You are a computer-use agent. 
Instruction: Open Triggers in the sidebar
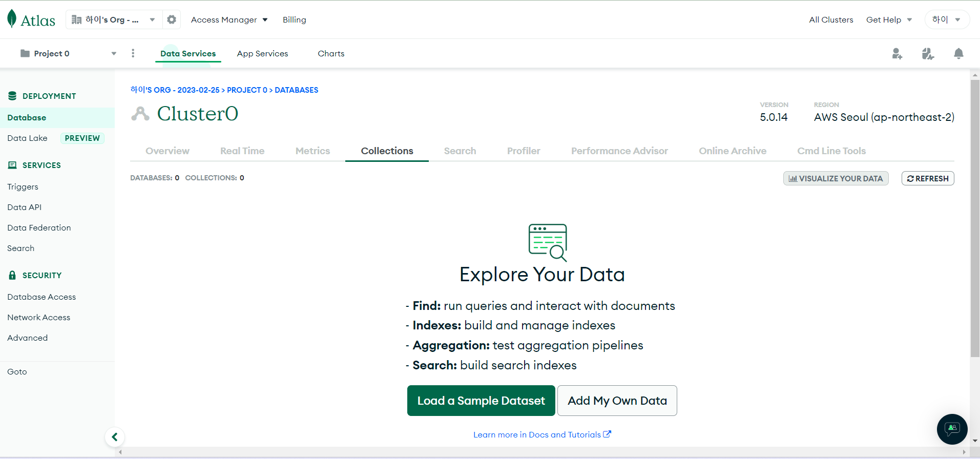point(23,186)
